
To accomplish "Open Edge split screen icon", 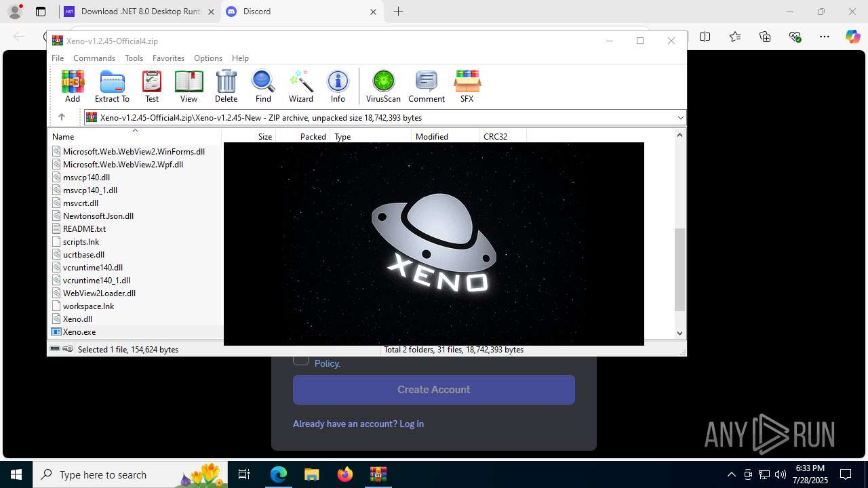I will (705, 37).
